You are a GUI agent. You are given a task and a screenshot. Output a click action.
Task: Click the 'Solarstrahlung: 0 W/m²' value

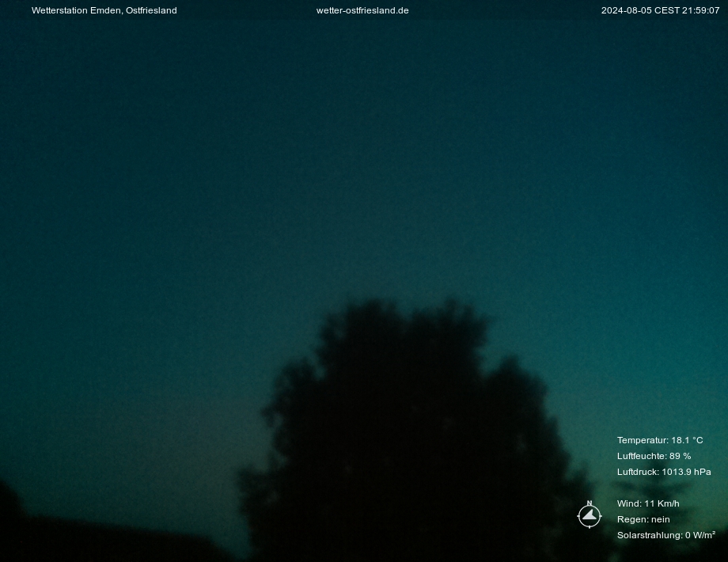pos(666,535)
